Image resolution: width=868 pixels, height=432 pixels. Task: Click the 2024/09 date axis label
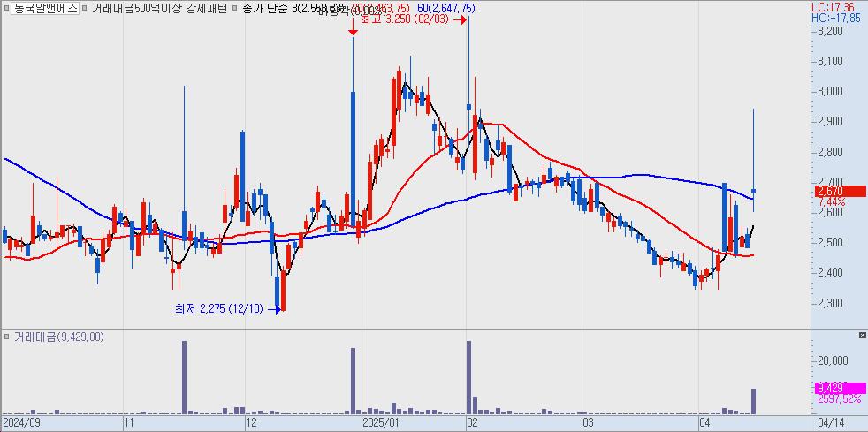click(x=20, y=424)
